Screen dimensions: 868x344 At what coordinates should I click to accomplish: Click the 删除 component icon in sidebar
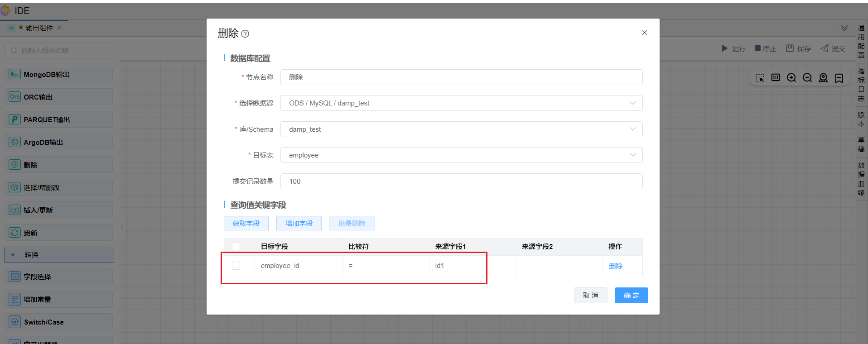tap(15, 165)
